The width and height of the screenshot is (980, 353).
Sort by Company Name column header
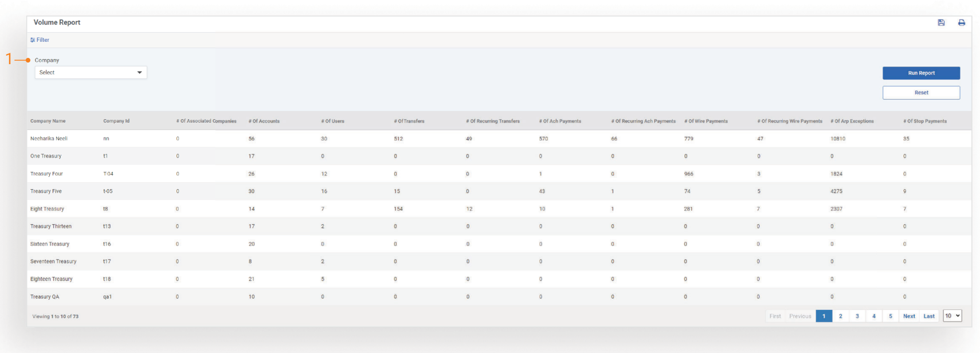(x=48, y=121)
